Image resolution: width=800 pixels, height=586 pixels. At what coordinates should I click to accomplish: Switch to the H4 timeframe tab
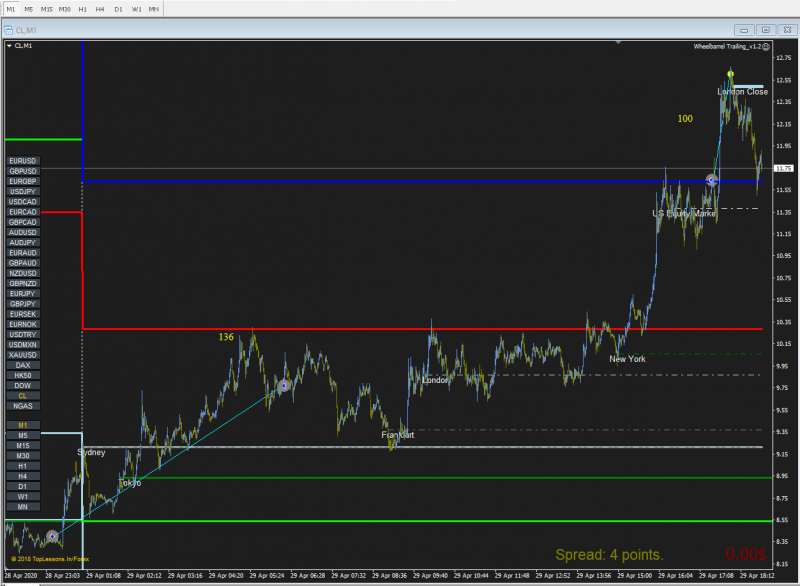click(x=100, y=9)
